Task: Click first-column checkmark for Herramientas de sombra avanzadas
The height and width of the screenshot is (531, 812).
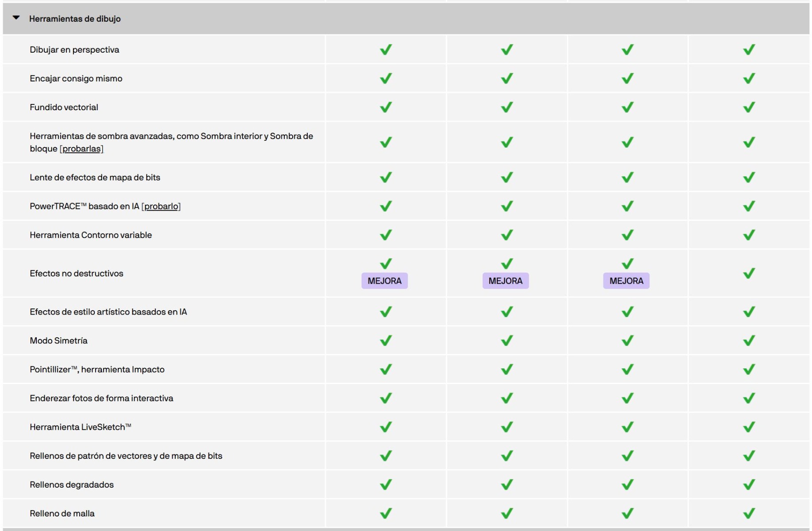Action: (x=386, y=142)
